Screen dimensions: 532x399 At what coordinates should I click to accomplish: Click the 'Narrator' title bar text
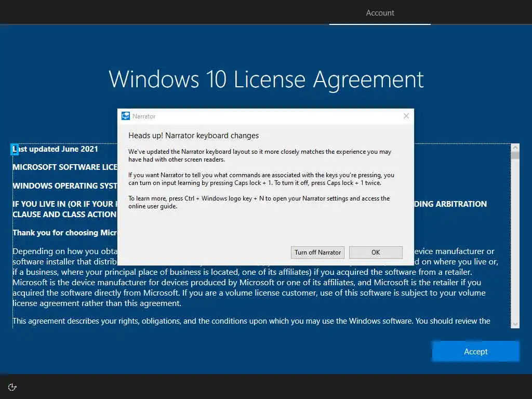tap(144, 116)
